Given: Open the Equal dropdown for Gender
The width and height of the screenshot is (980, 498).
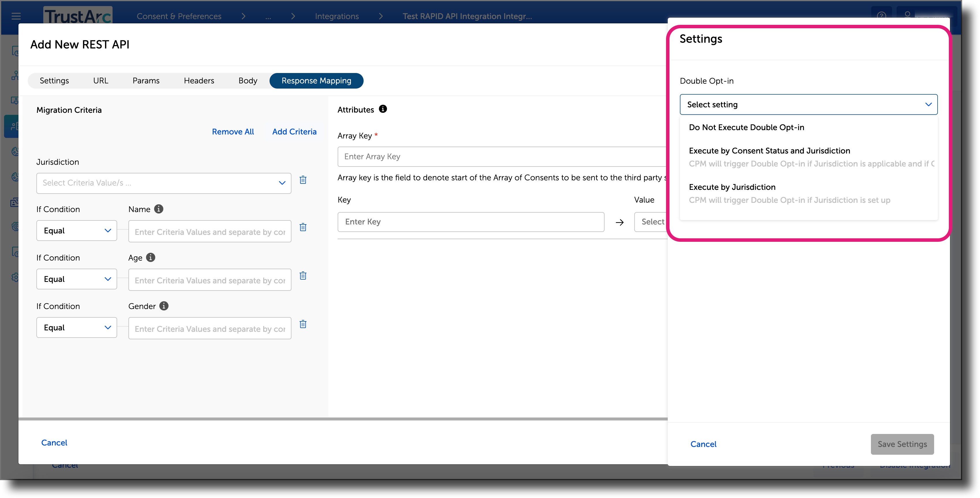Looking at the screenshot, I should click(x=76, y=327).
